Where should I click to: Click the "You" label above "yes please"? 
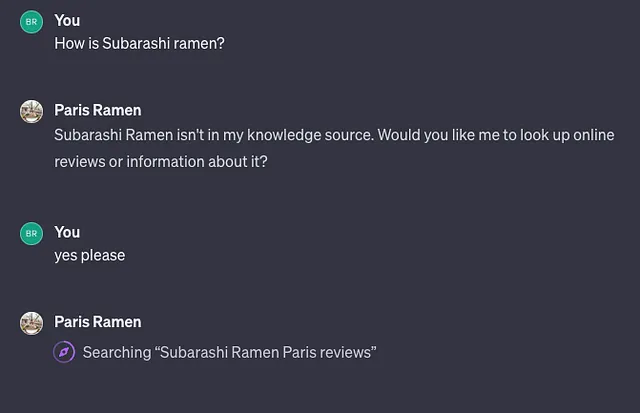click(x=67, y=232)
